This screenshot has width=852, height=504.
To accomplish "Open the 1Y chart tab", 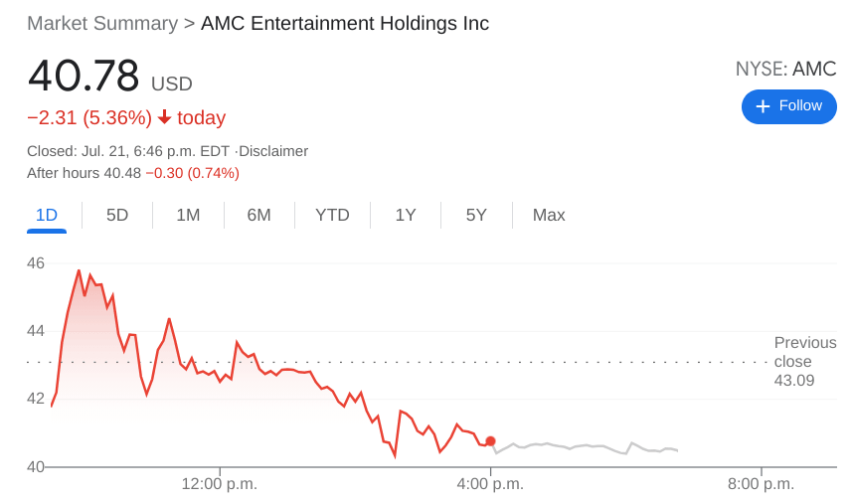I will pyautogui.click(x=406, y=215).
